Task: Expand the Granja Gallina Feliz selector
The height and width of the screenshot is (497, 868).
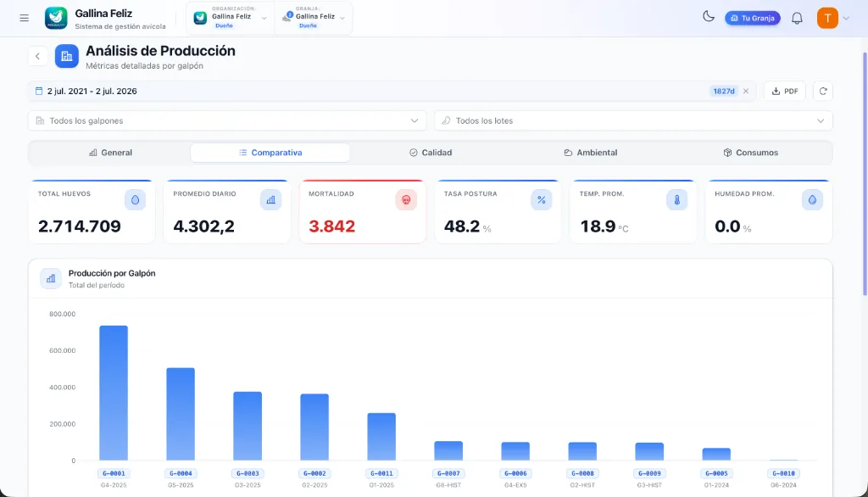Action: (x=314, y=18)
